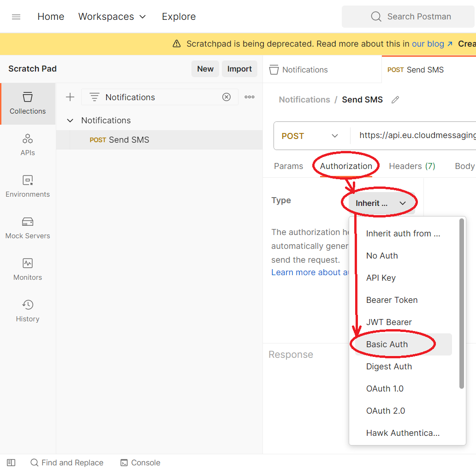
Task: Open the hamburger menu icon
Action: [x=16, y=17]
